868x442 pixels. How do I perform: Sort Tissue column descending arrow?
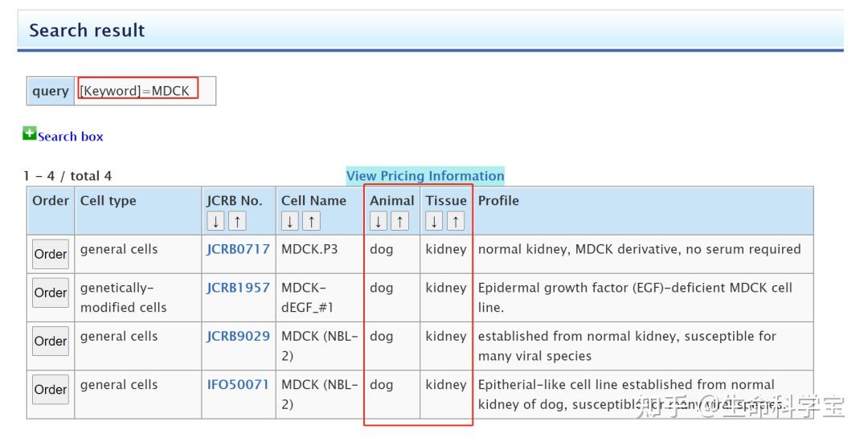(x=434, y=221)
